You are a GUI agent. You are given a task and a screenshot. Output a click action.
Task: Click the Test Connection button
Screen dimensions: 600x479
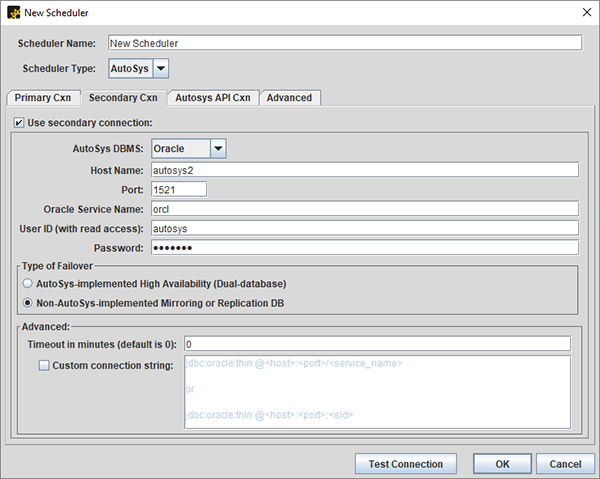tap(406, 464)
